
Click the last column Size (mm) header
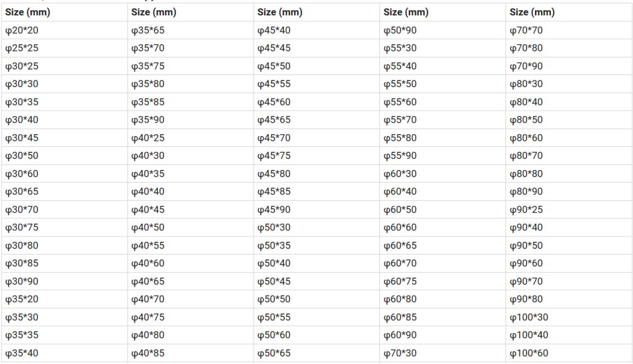coord(569,12)
